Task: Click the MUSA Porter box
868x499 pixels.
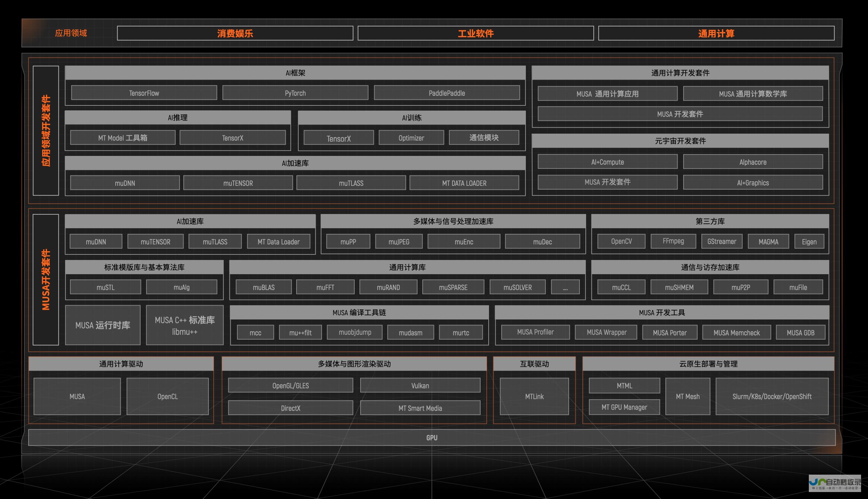Action: tap(670, 332)
